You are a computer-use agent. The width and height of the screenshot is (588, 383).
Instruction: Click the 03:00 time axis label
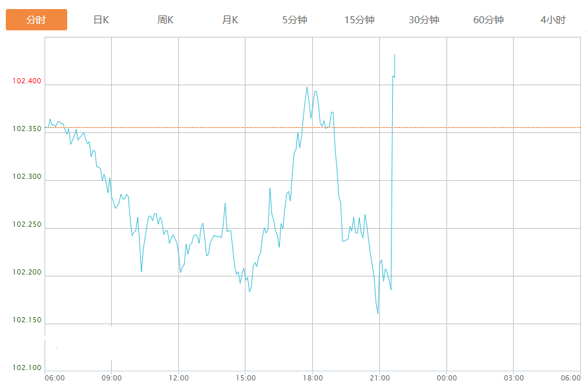tap(514, 378)
